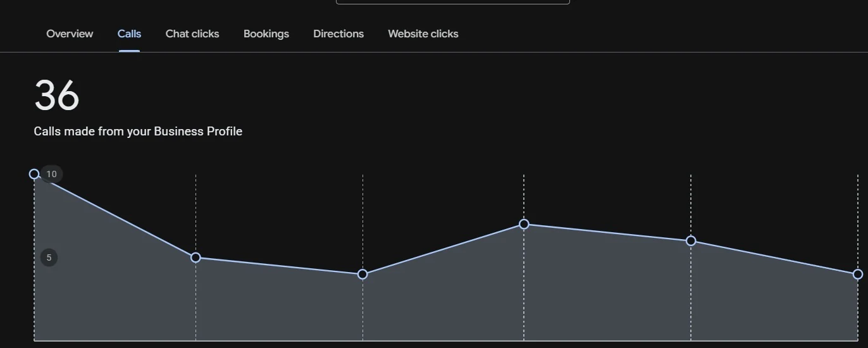Click the fifth chart data point
868x348 pixels.
point(691,241)
